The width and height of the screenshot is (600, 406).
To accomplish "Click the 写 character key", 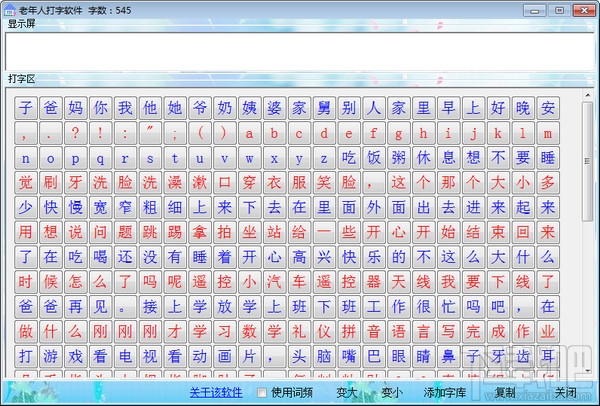I will tap(448, 332).
